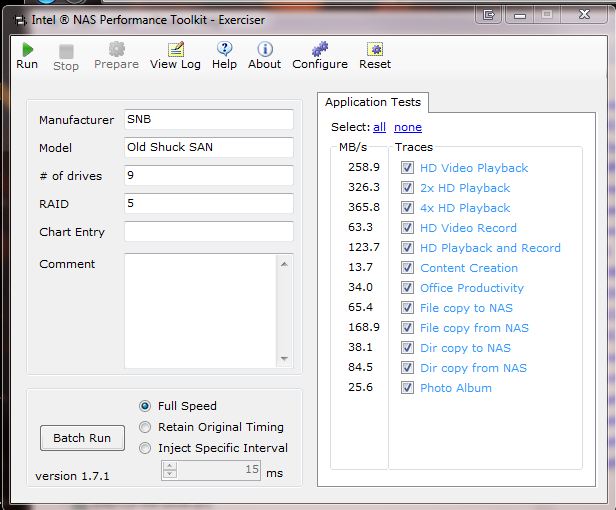
Task: Click the RAID input field
Action: (209, 204)
